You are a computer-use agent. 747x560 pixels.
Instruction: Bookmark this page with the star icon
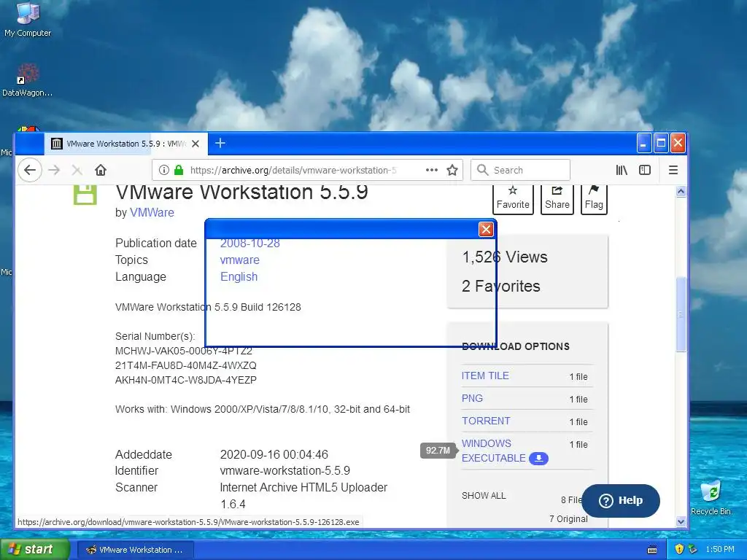point(452,170)
